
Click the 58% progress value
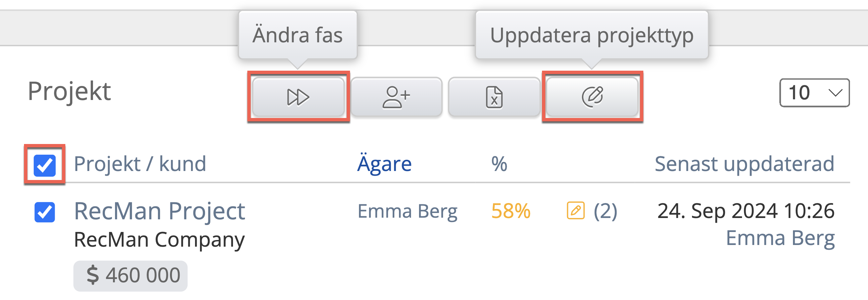point(510,211)
